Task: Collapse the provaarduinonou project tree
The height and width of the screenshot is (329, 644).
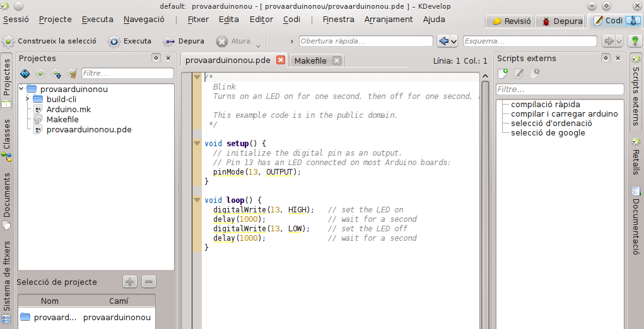Action: tap(21, 89)
